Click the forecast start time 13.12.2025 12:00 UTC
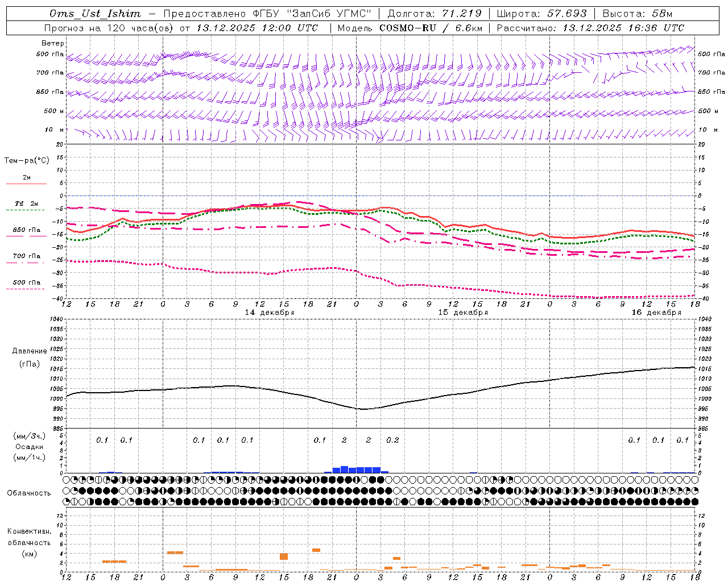This screenshot has width=728, height=582. point(257,28)
